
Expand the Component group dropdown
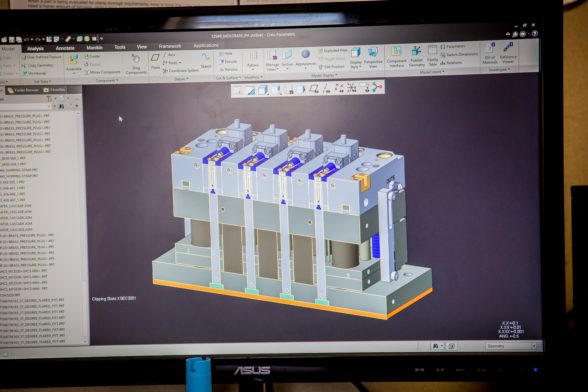(x=107, y=81)
